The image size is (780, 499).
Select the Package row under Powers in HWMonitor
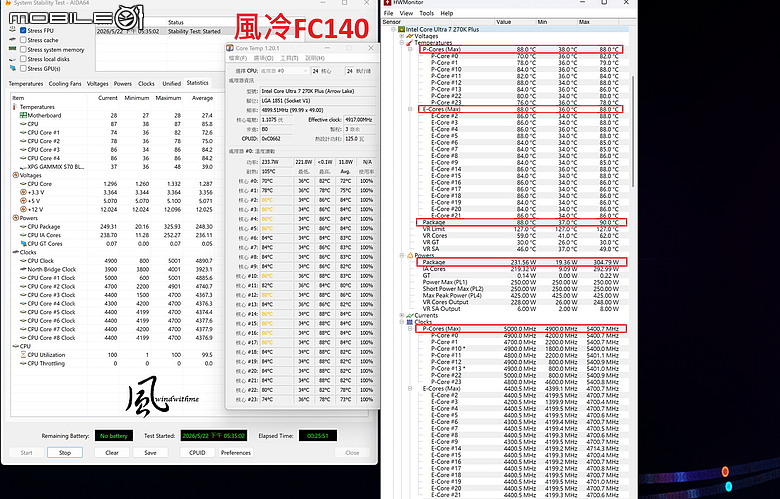pos(521,262)
